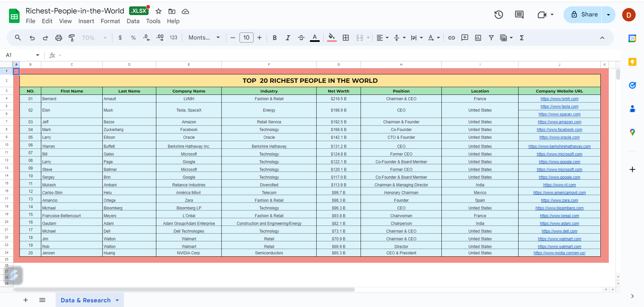Add a new sheet
This screenshot has width=644, height=307.
[26, 300]
